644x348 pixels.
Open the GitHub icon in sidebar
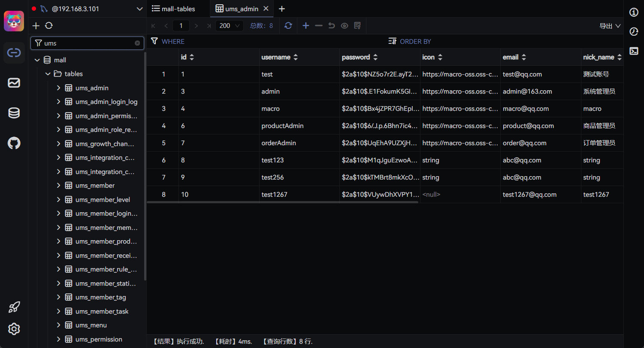[14, 143]
